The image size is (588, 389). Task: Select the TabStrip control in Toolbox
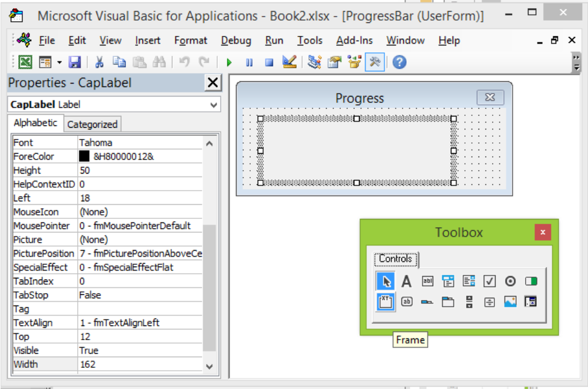tap(427, 301)
